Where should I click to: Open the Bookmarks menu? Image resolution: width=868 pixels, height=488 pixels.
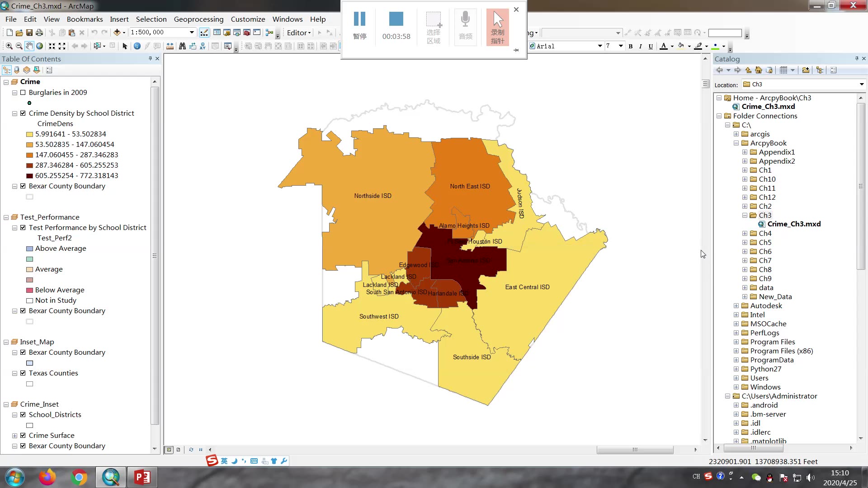(x=85, y=19)
